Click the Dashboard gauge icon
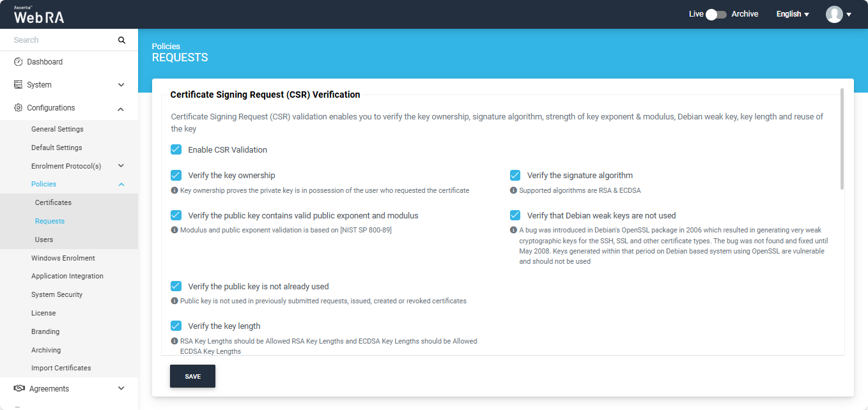This screenshot has width=868, height=410. coord(19,62)
